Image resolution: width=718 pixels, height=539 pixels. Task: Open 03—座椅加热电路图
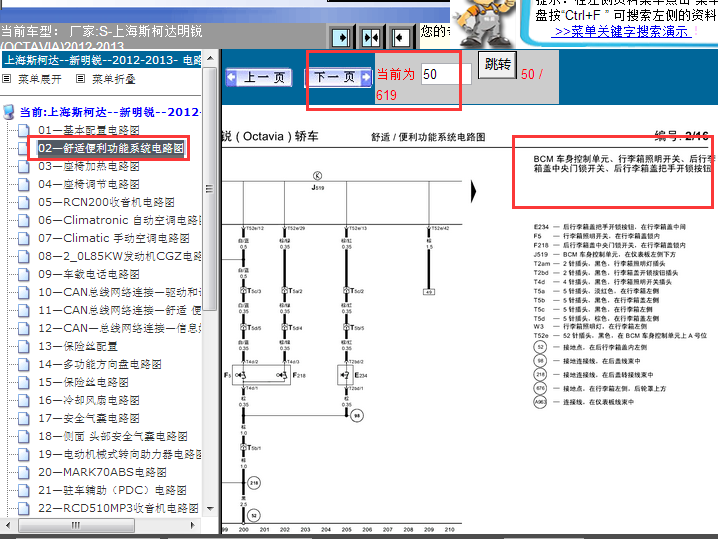click(x=89, y=166)
